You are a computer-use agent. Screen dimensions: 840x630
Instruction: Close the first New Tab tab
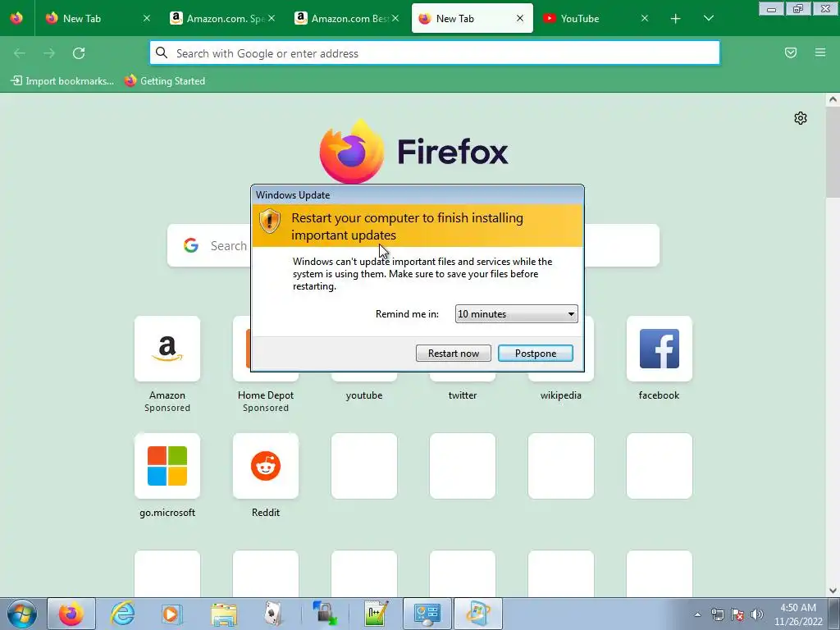[147, 18]
